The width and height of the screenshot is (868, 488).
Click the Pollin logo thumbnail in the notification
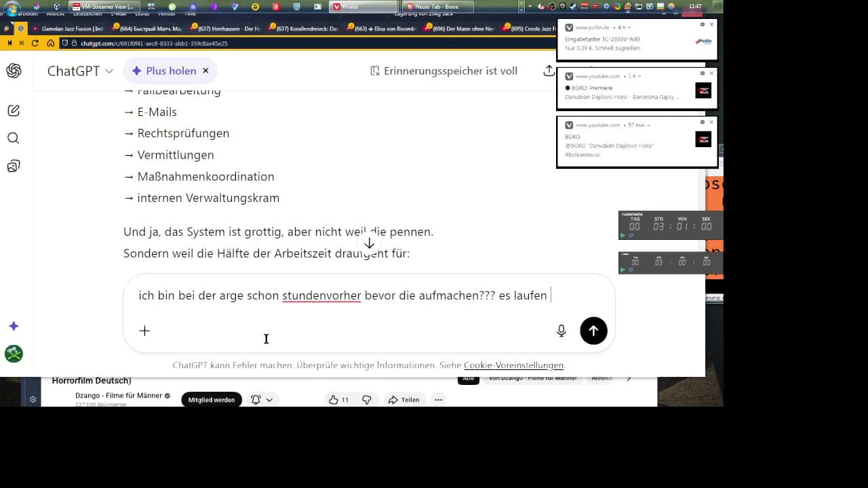click(x=703, y=41)
